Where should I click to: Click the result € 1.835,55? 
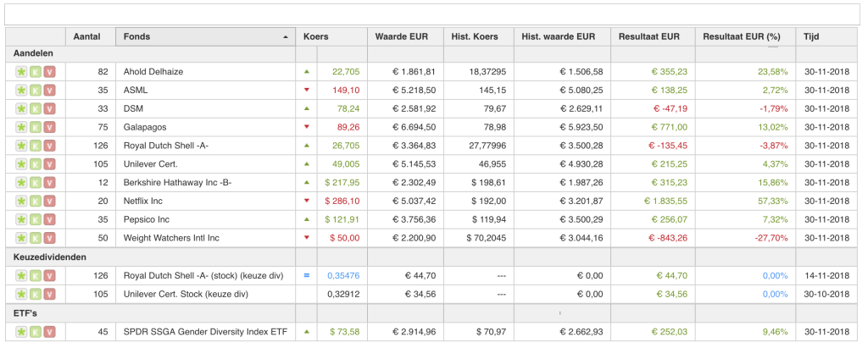[665, 202]
